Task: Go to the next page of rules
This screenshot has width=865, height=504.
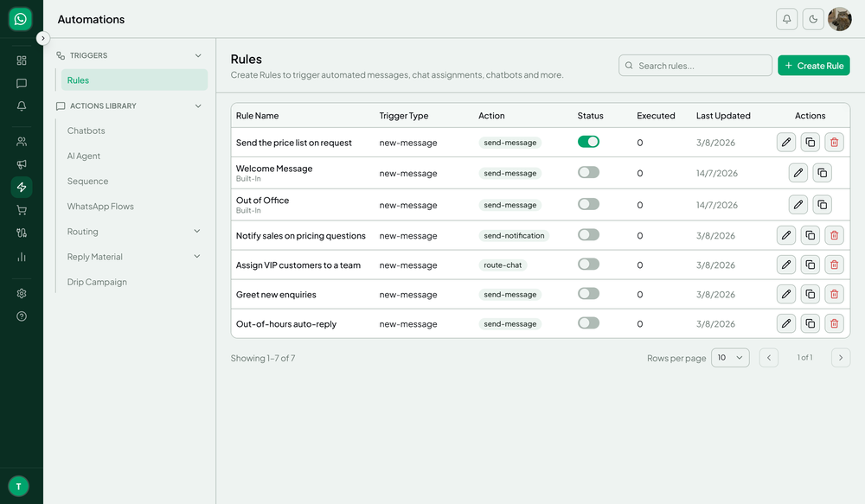Action: tap(841, 358)
